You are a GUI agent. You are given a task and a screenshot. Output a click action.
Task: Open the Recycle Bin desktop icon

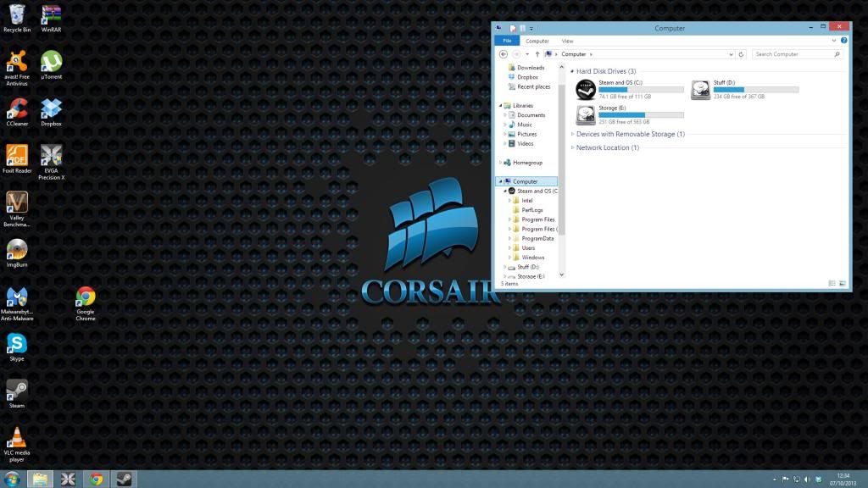tap(17, 19)
